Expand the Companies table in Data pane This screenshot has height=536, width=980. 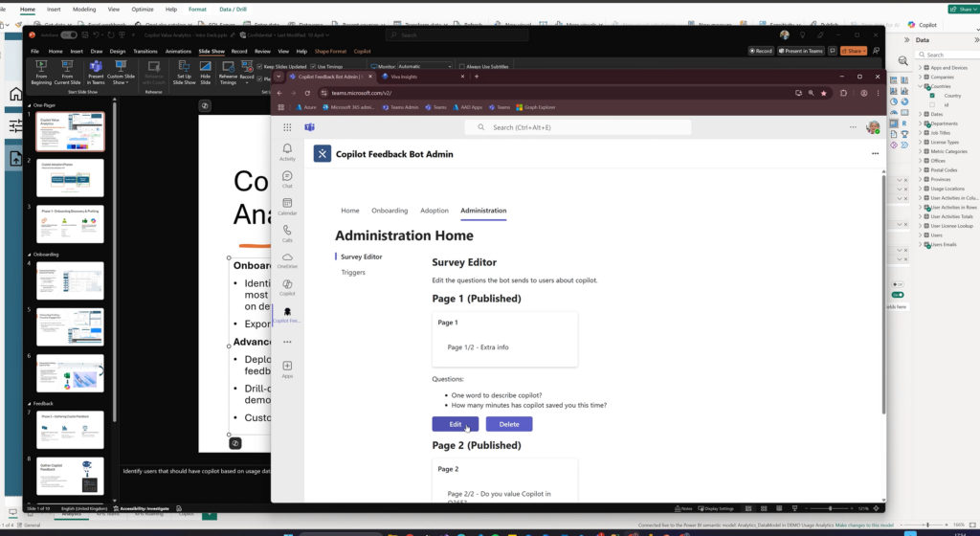tap(920, 77)
